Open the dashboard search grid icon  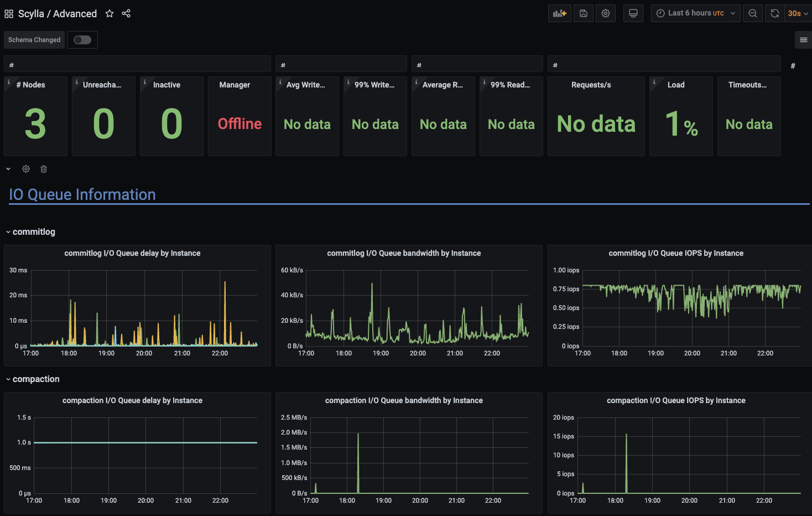click(9, 14)
